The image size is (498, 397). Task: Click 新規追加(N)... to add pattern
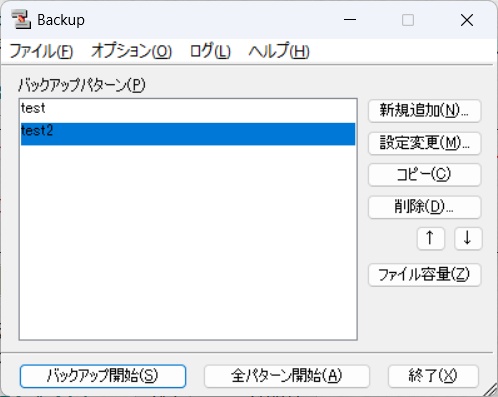[424, 111]
